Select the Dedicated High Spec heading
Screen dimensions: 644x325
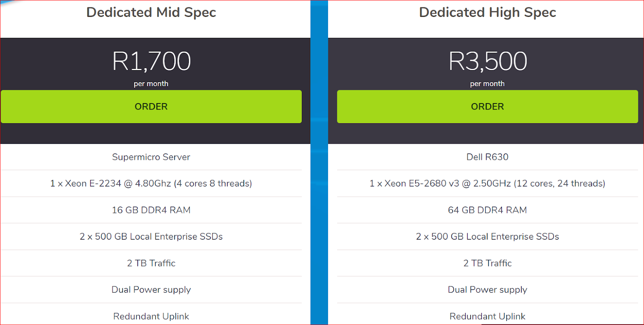(x=487, y=12)
